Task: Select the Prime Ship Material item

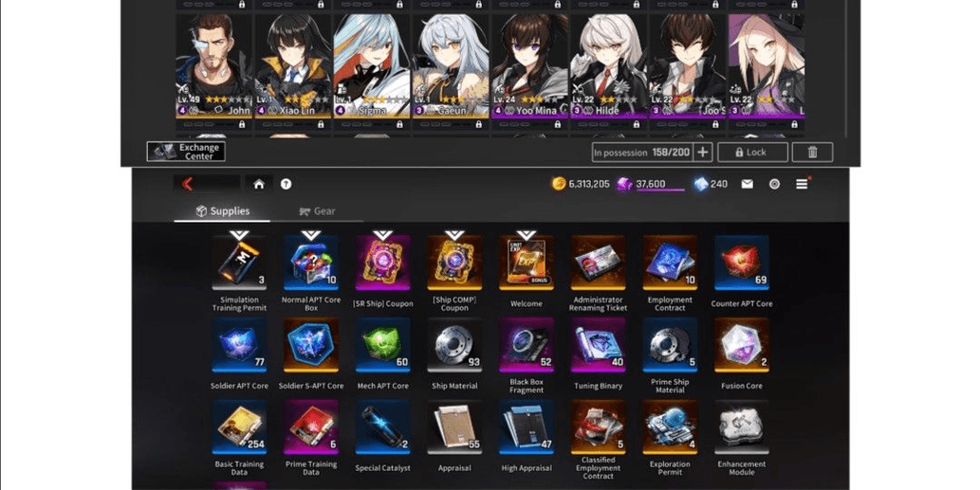Action: (x=670, y=345)
